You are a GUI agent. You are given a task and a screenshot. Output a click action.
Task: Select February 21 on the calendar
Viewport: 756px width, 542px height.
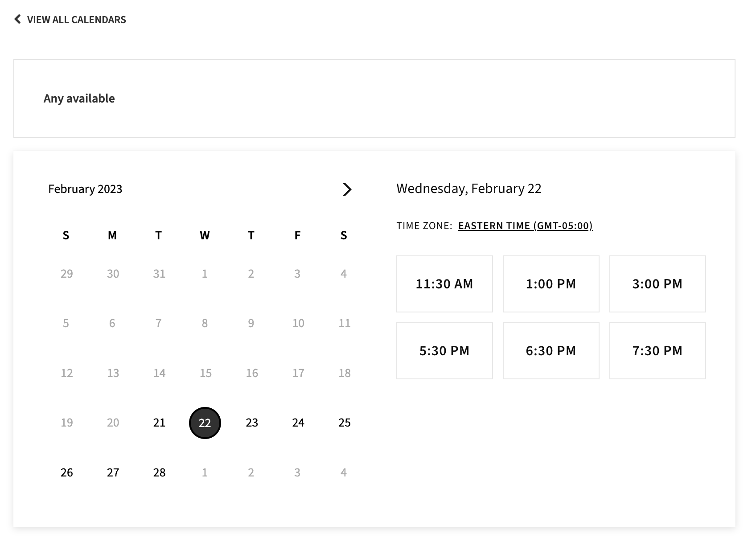pyautogui.click(x=159, y=423)
